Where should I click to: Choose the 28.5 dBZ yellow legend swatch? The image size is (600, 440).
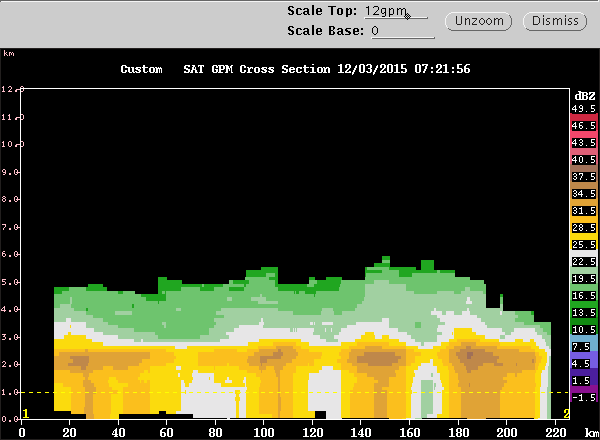pos(583,228)
